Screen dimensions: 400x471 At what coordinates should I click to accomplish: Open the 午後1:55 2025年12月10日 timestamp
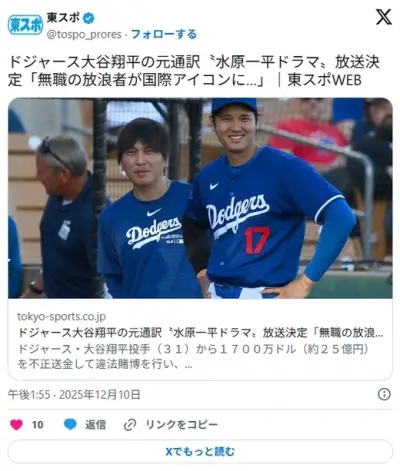(x=74, y=394)
